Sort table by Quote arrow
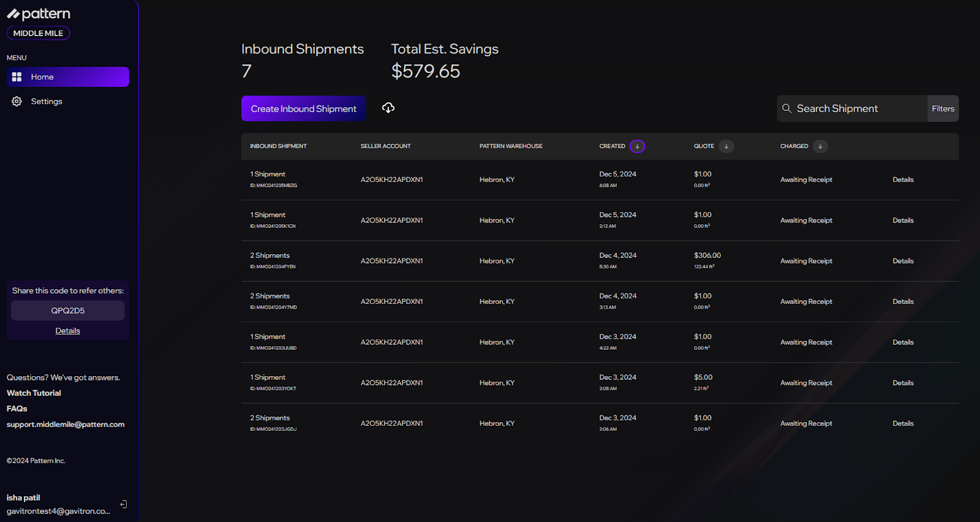Image resolution: width=980 pixels, height=522 pixels. click(x=726, y=146)
